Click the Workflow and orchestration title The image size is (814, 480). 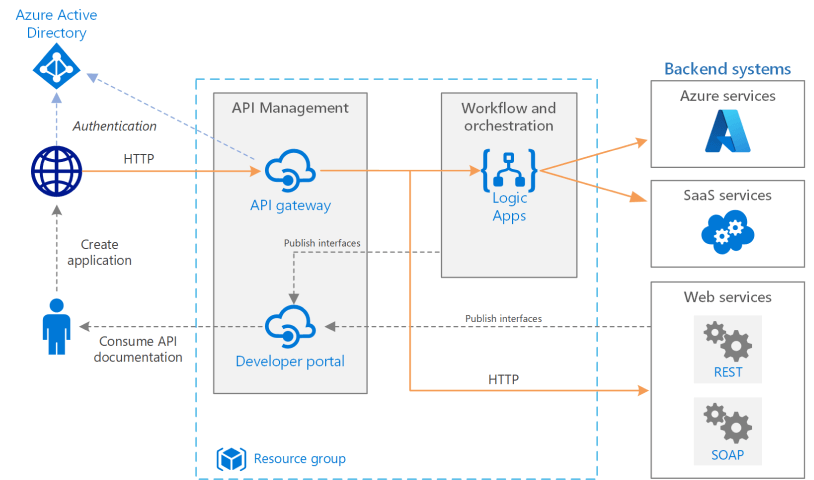coord(508,117)
